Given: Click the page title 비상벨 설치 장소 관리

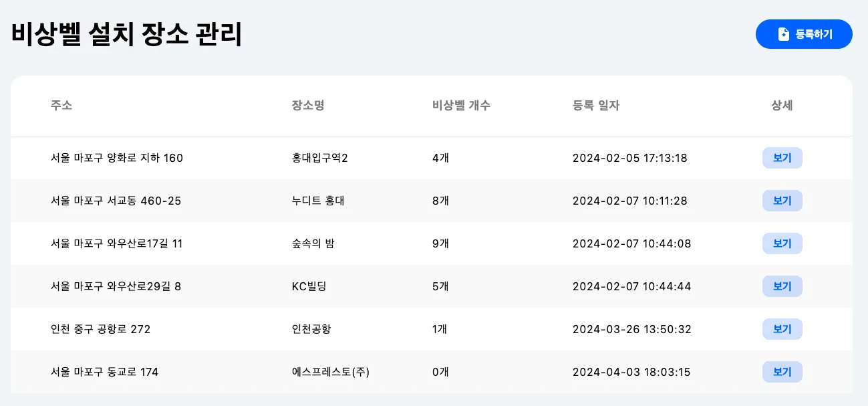Looking at the screenshot, I should [126, 35].
